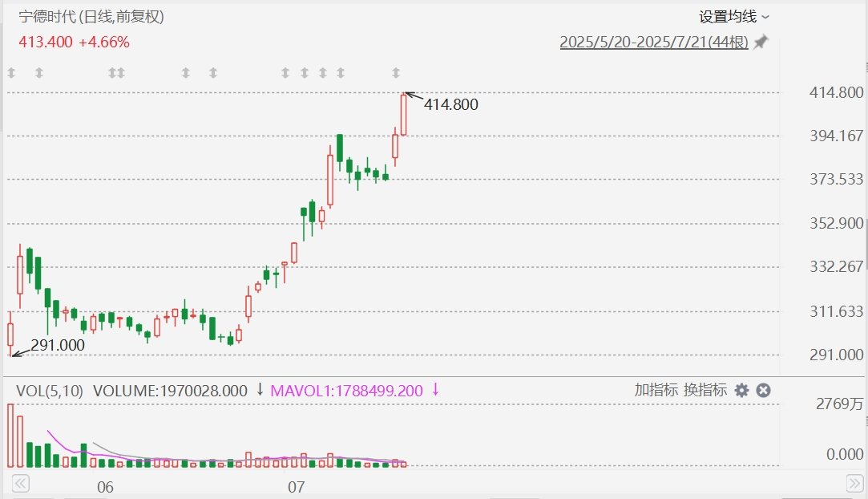Close the VOL indicator panel
Screen dimensions: 868x499
pos(763,391)
